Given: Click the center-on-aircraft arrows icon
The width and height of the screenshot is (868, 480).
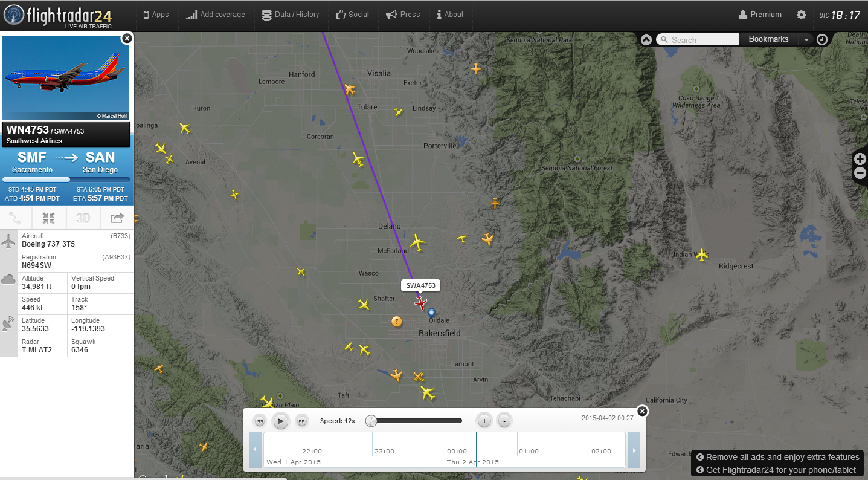Looking at the screenshot, I should pyautogui.click(x=49, y=218).
